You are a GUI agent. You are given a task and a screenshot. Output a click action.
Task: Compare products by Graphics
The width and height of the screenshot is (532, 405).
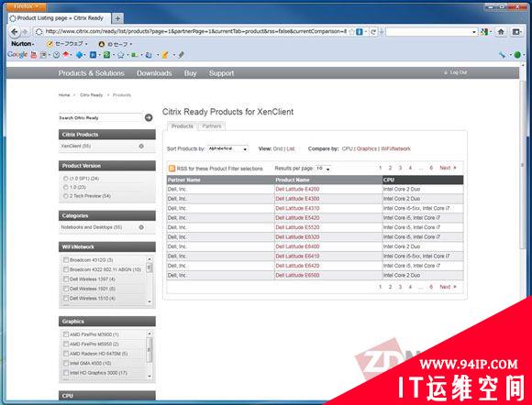366,148
